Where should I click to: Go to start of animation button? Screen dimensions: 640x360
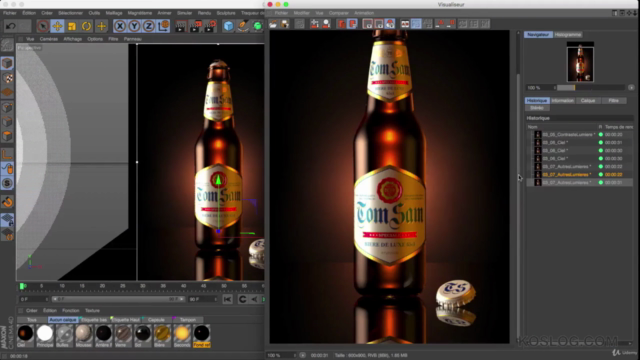227,300
